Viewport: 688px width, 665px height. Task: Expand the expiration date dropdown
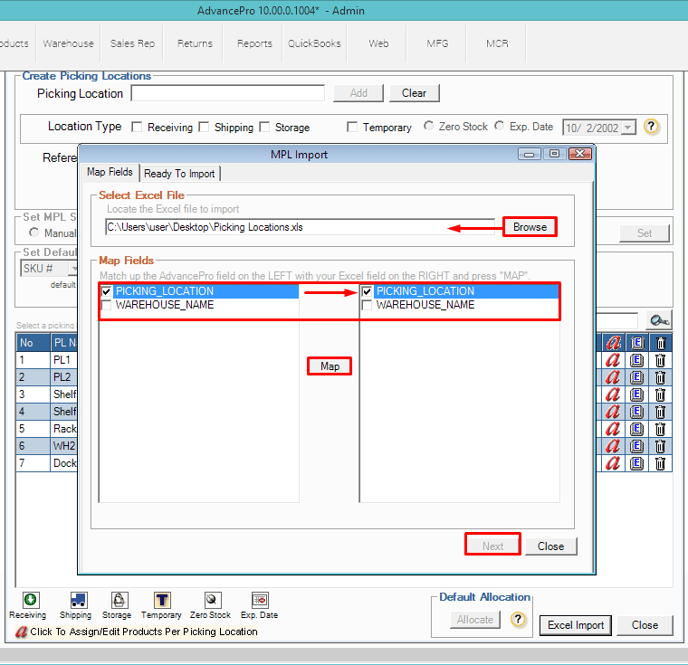coord(628,128)
